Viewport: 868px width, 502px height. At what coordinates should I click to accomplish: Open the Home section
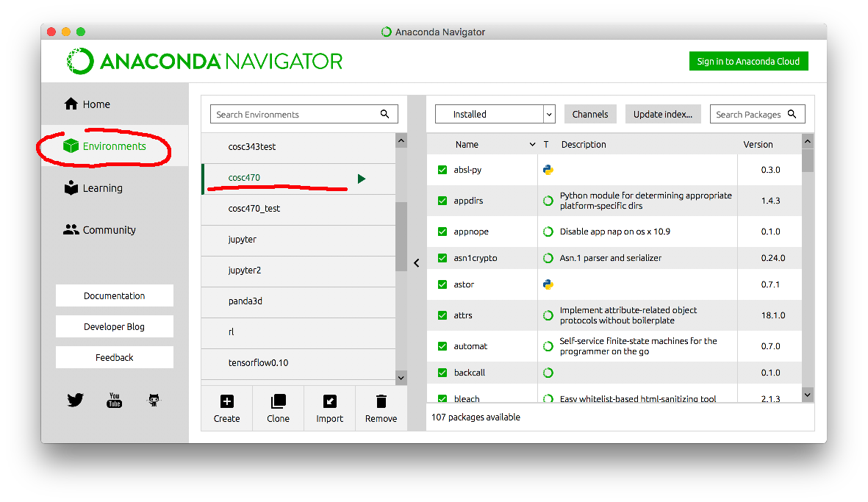pyautogui.click(x=115, y=104)
